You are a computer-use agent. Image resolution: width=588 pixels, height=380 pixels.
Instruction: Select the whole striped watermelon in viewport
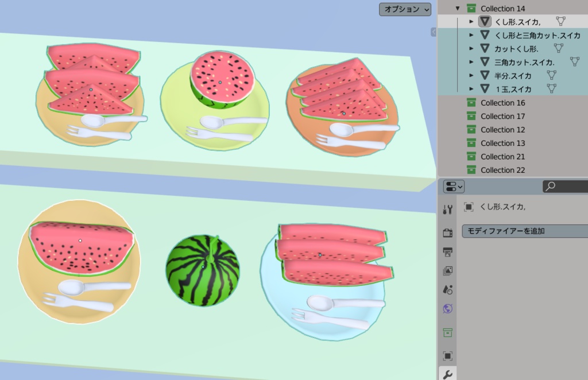click(x=203, y=270)
